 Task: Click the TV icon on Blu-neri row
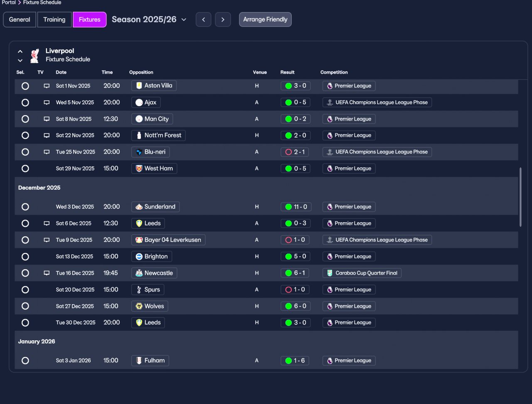[x=47, y=152]
